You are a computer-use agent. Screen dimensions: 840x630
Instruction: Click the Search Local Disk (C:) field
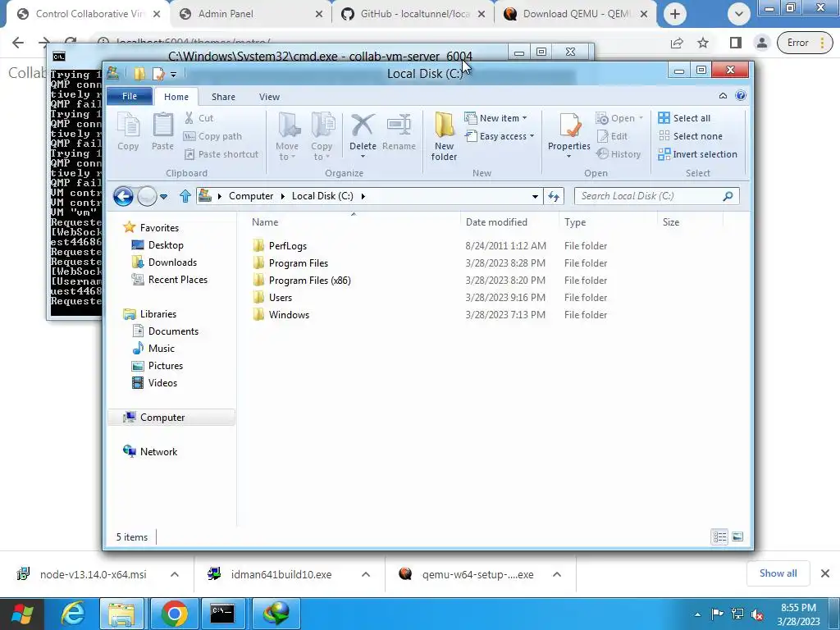pos(657,196)
